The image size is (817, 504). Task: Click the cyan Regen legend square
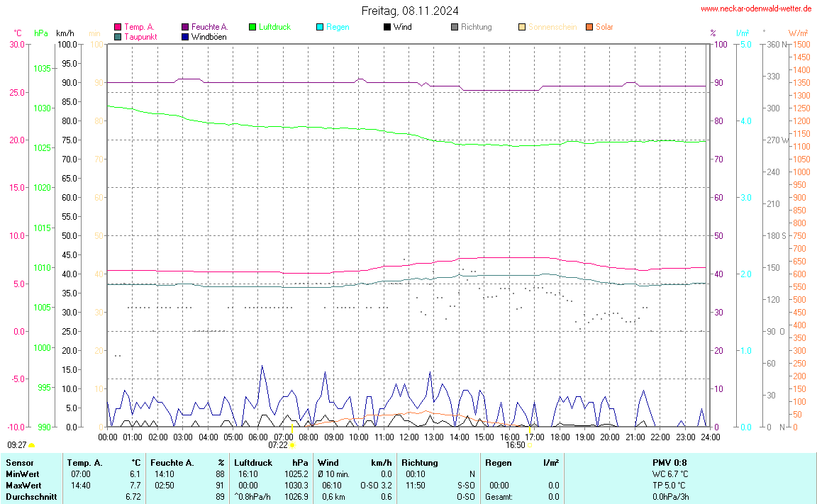(x=320, y=27)
